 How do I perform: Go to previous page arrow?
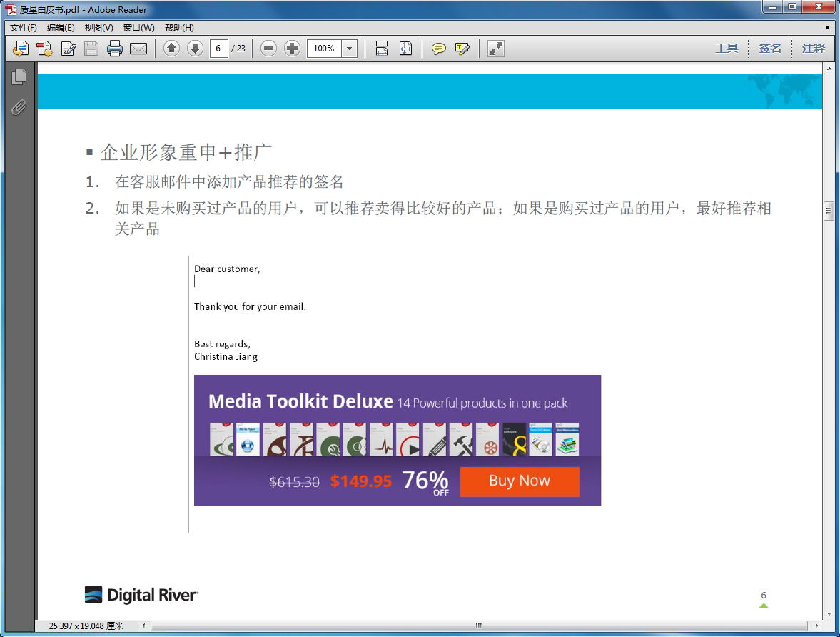tap(171, 49)
